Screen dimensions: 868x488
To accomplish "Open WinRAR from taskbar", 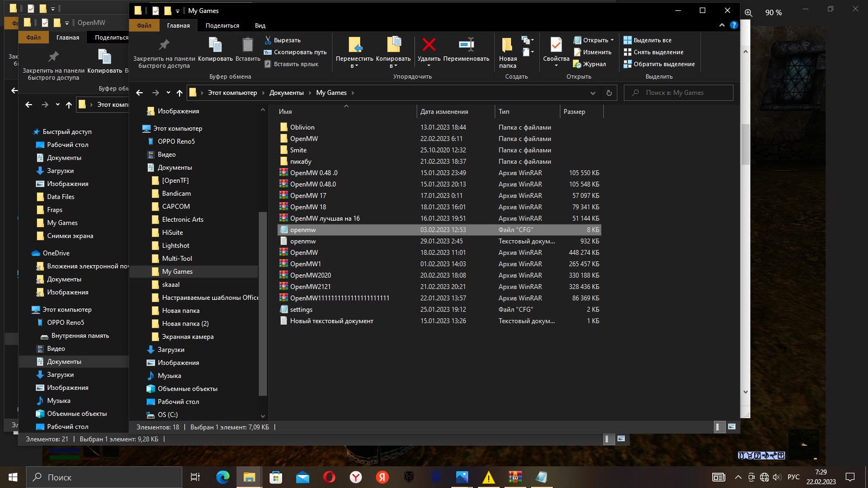I will (515, 477).
